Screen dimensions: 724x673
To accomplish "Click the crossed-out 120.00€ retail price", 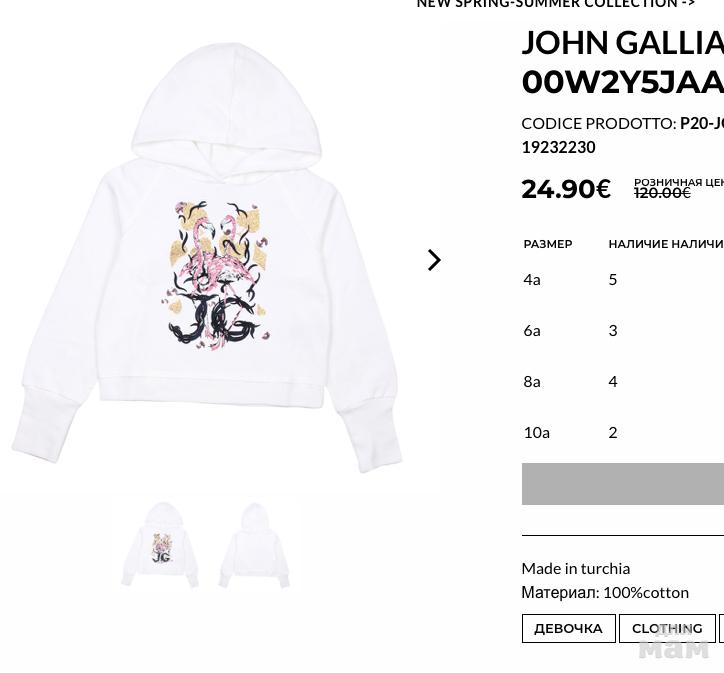I will click(662, 192).
